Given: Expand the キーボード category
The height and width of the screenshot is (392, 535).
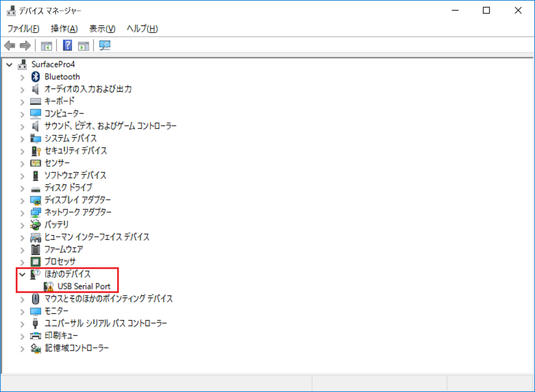Looking at the screenshot, I should tap(22, 102).
